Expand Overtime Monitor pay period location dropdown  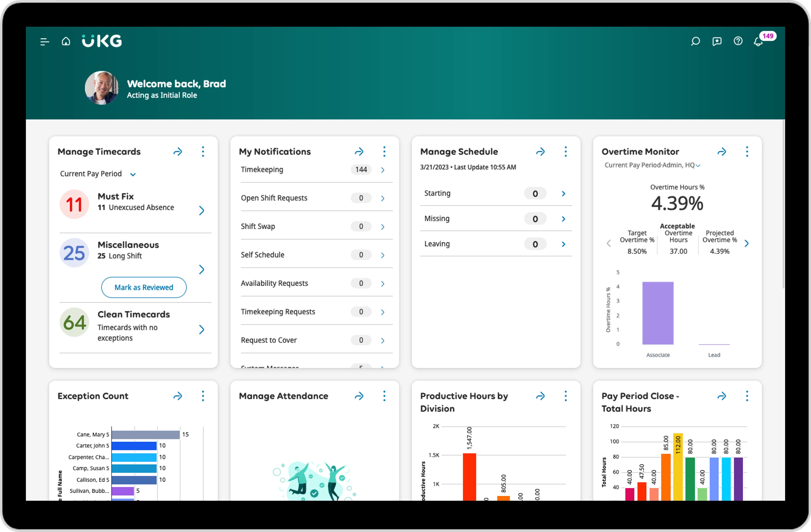[x=697, y=165]
